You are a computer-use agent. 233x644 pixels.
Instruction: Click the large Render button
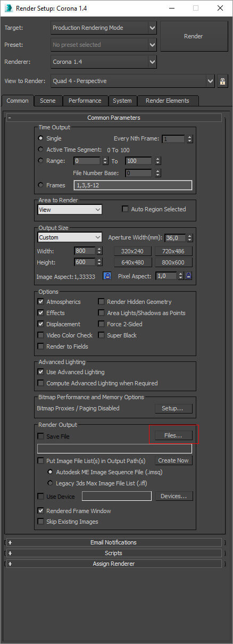tap(194, 36)
